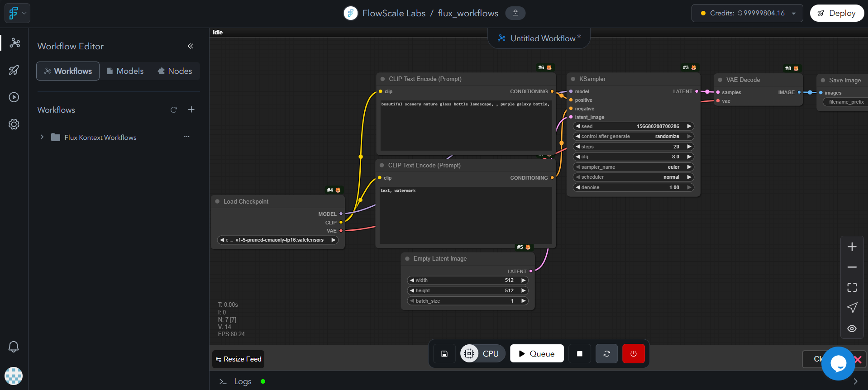Switch to the Nodes tab
This screenshot has height=390, width=868.
click(x=175, y=71)
